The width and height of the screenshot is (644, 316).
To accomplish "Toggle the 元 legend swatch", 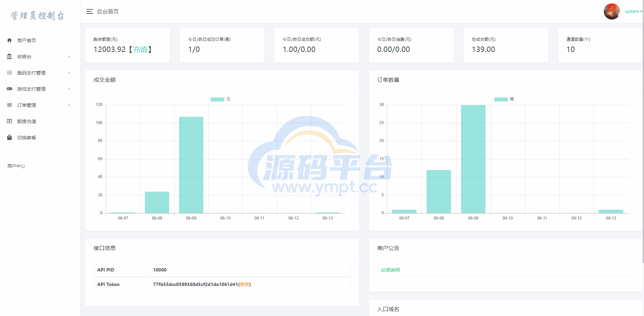I will 217,99.
